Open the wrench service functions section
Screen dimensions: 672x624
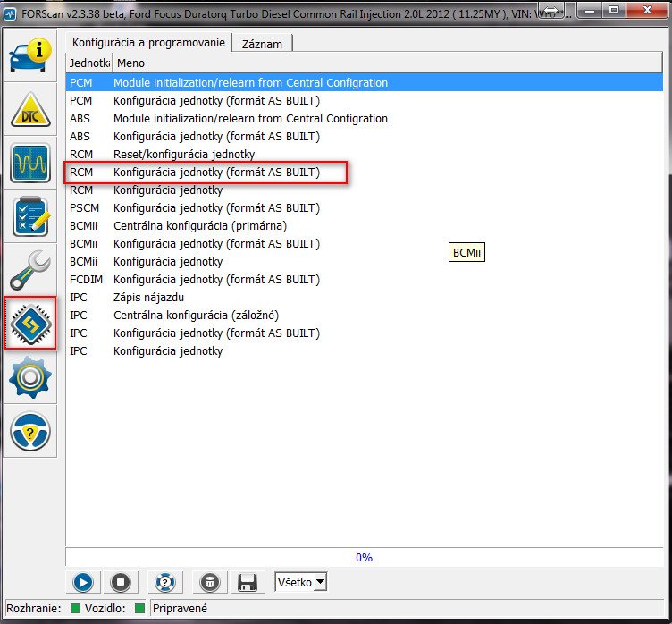coord(30,270)
